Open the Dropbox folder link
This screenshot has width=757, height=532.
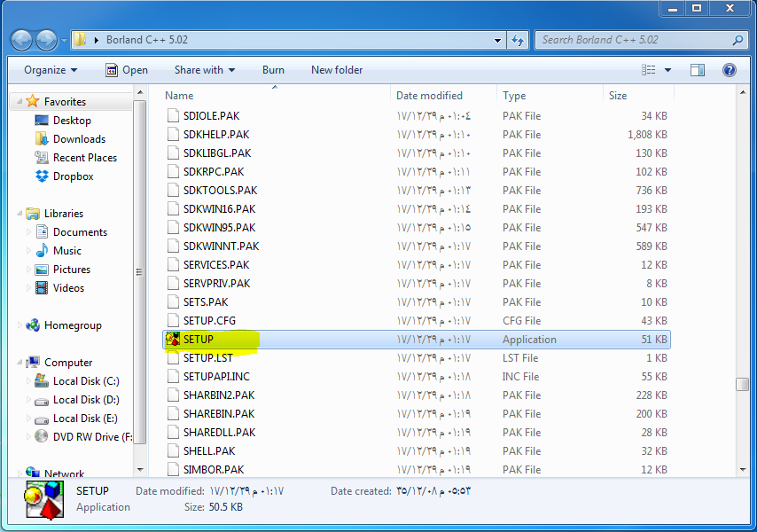[73, 176]
